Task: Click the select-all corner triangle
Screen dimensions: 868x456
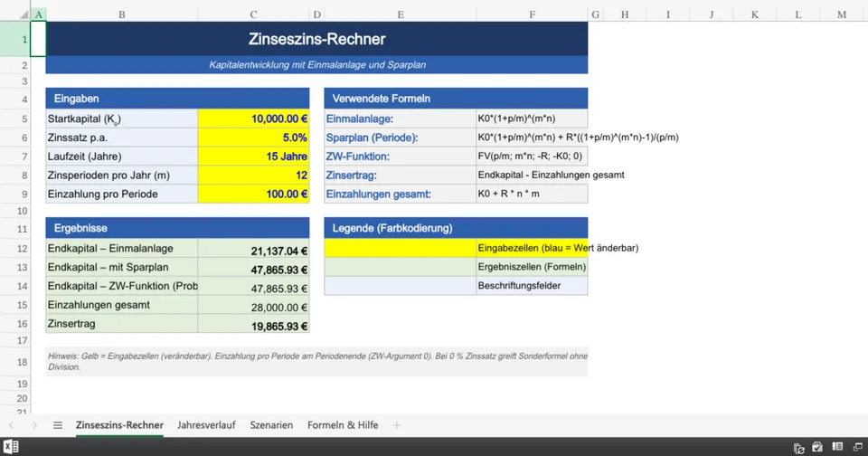Action: pos(24,15)
